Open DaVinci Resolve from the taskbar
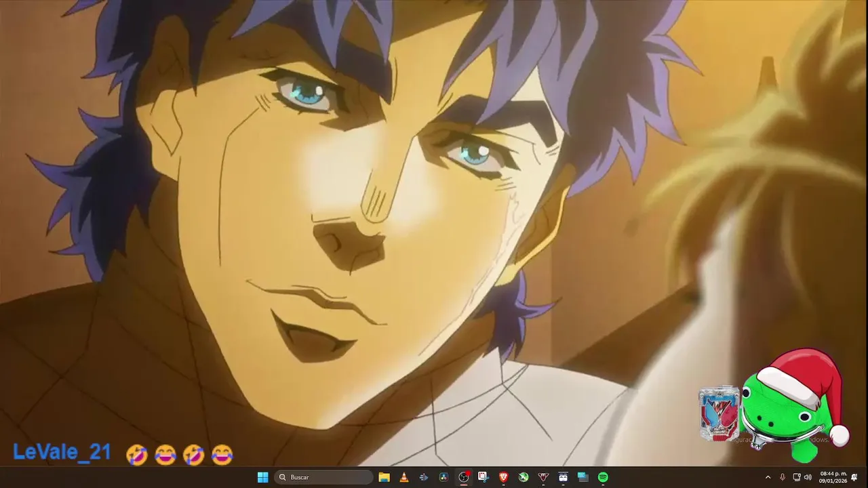This screenshot has width=868, height=488. pos(443,477)
